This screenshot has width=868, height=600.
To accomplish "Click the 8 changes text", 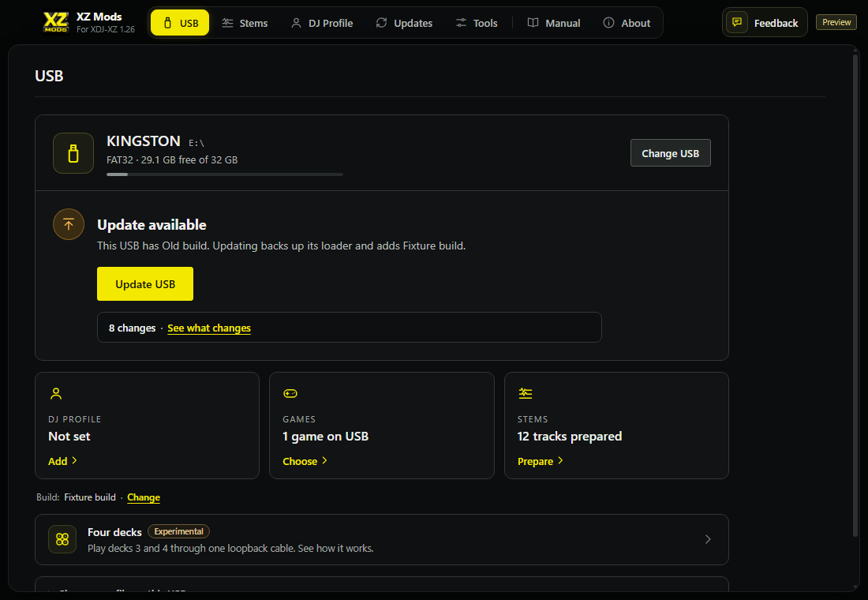I will 133,328.
